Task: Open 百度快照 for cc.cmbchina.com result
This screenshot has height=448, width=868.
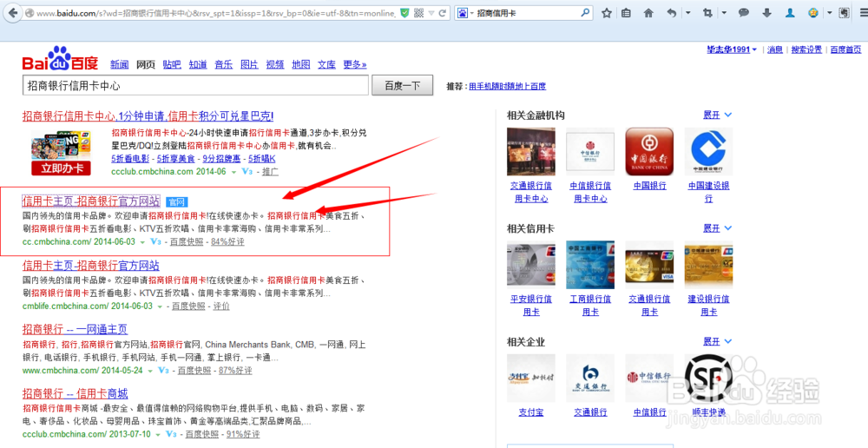Action: (187, 242)
